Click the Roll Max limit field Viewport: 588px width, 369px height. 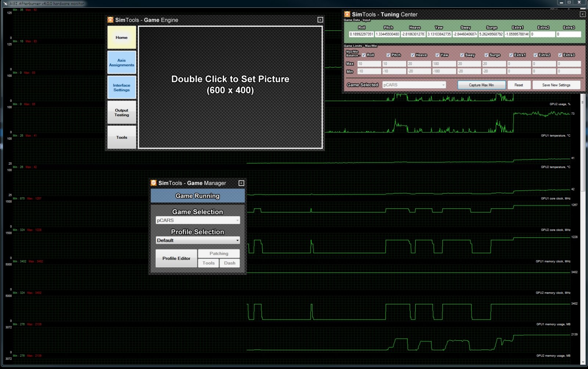[369, 64]
